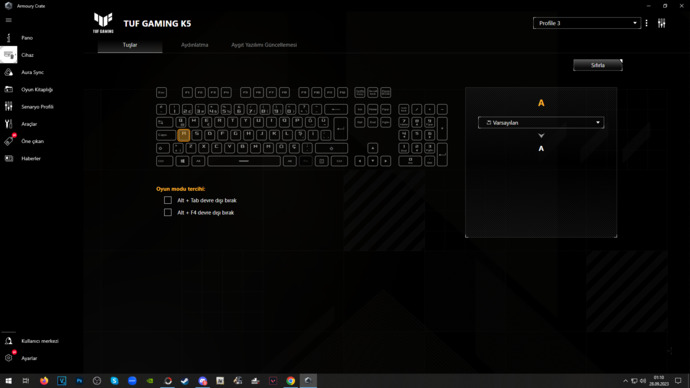The width and height of the screenshot is (690, 388).
Task: Select the S key on keyboard diagram
Action: (x=197, y=135)
